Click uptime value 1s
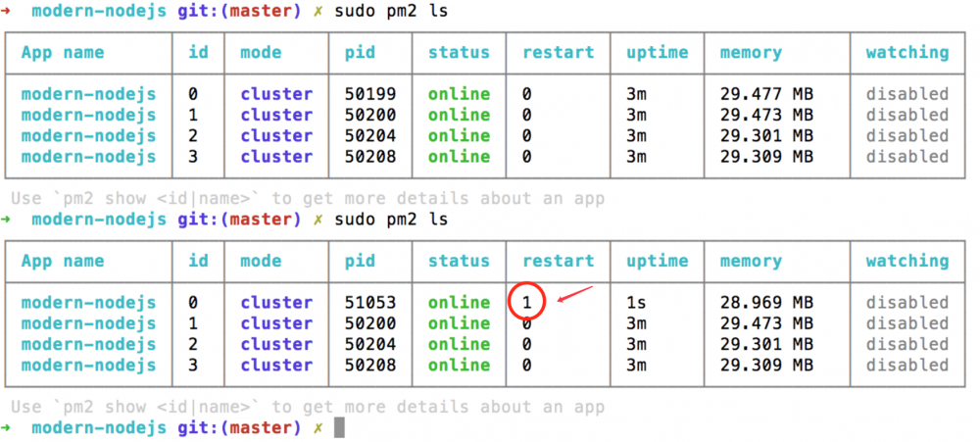Screen dimensions: 980x442 coord(636,303)
